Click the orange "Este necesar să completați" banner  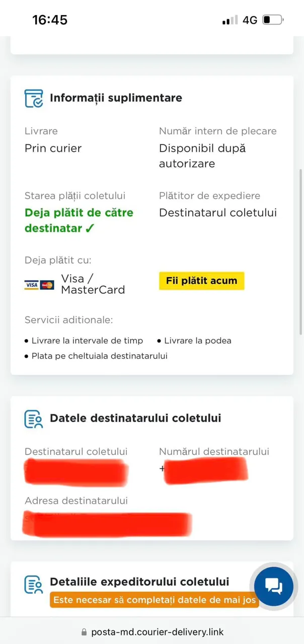(154, 600)
